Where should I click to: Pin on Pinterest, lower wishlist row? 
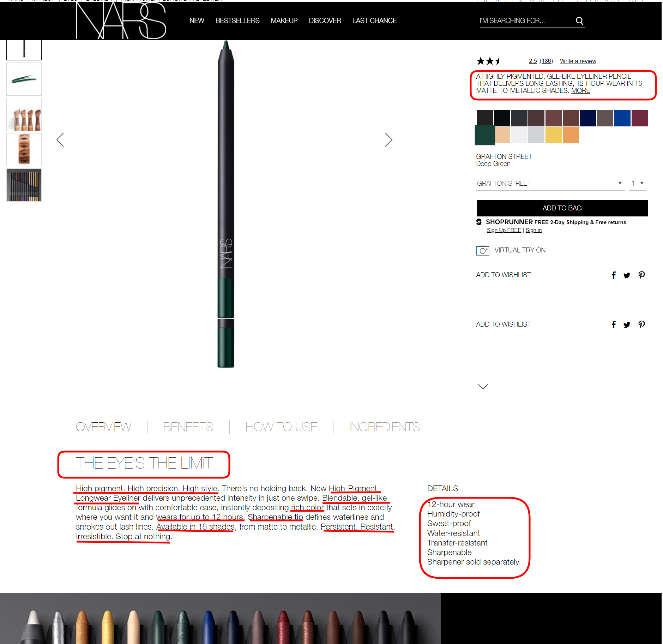(x=641, y=324)
